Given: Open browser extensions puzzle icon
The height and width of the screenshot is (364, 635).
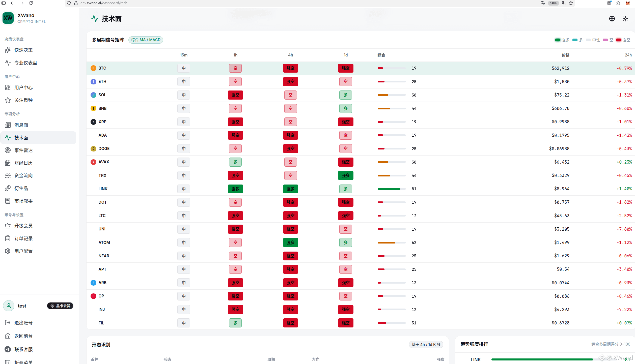Looking at the screenshot, I should click(618, 3).
